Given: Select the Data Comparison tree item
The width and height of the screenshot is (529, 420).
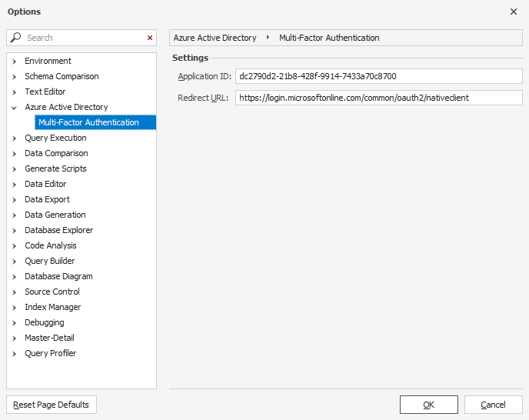Looking at the screenshot, I should click(56, 153).
